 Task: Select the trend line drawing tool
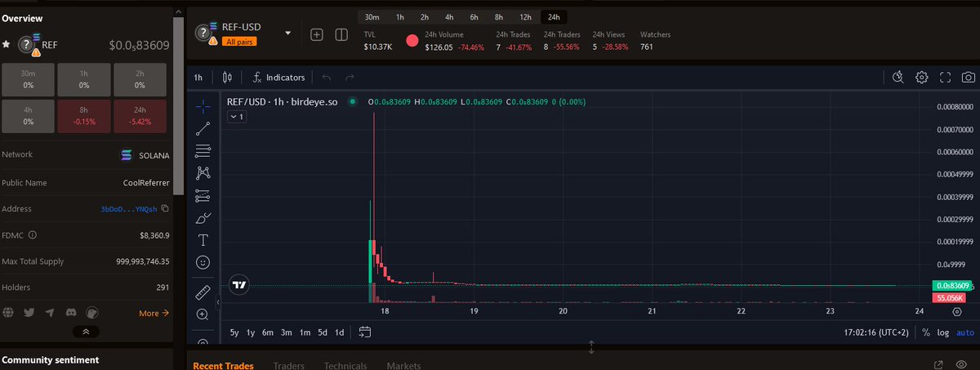coord(203,128)
